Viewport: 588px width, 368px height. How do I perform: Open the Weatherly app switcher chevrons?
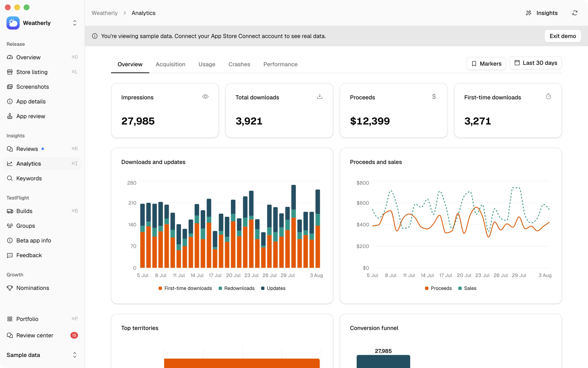pos(75,23)
